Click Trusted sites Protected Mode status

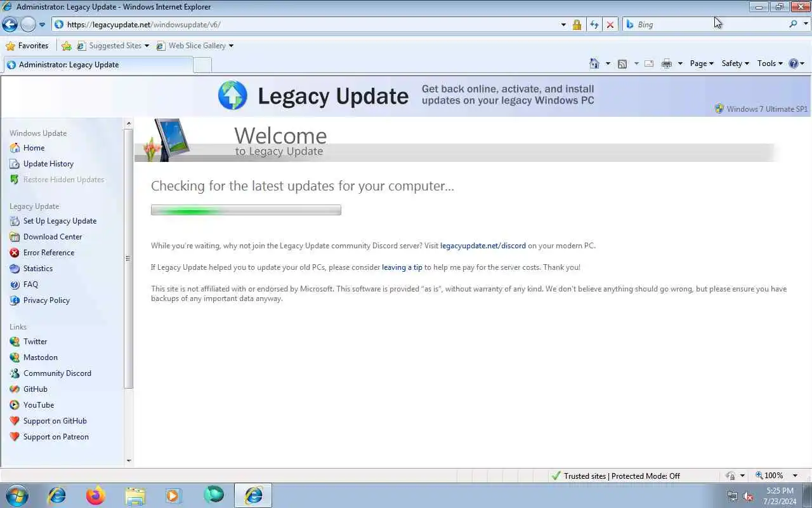tap(616, 476)
